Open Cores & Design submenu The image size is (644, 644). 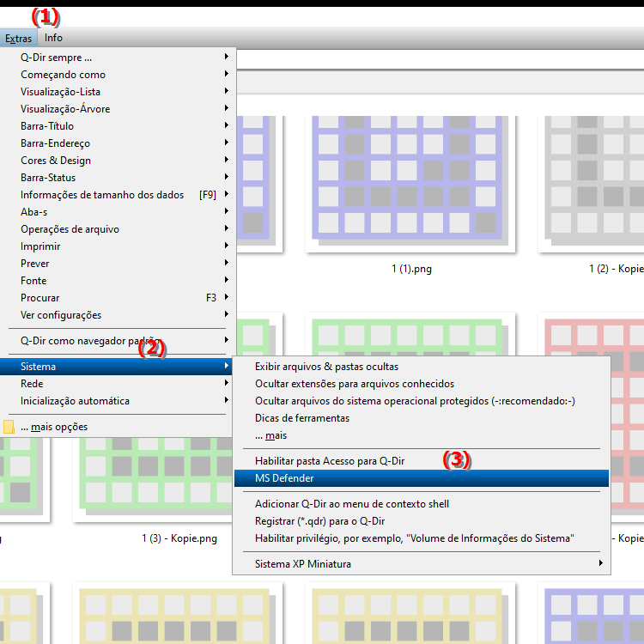(x=118, y=161)
